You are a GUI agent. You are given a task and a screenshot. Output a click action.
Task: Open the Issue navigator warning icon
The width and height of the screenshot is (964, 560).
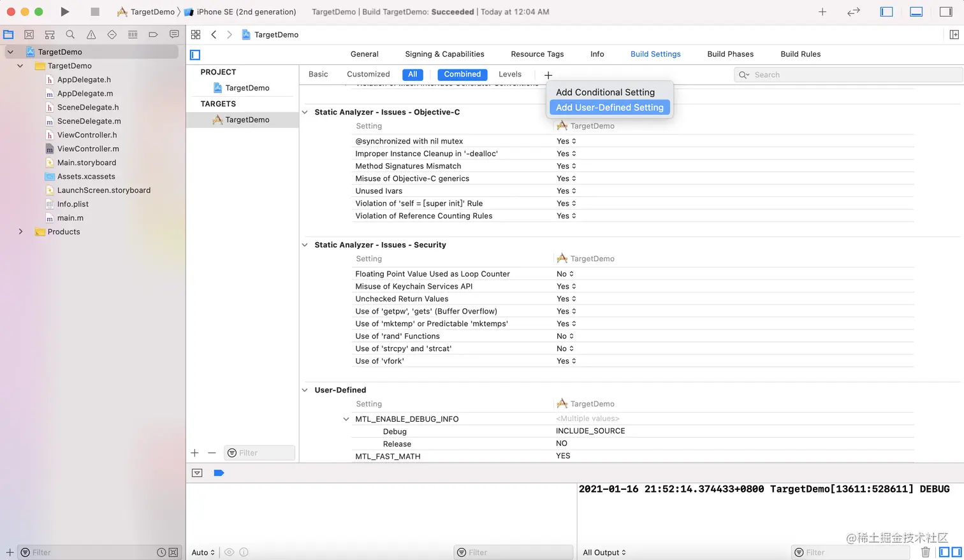pos(91,34)
